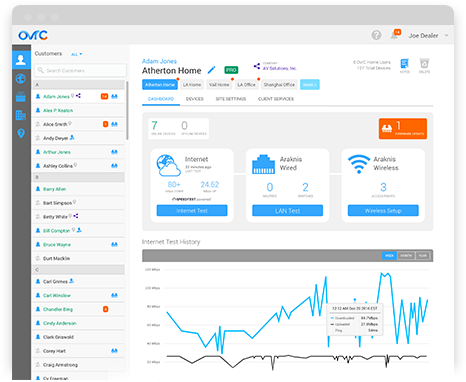Open the building icon in the sidebar

(x=21, y=115)
